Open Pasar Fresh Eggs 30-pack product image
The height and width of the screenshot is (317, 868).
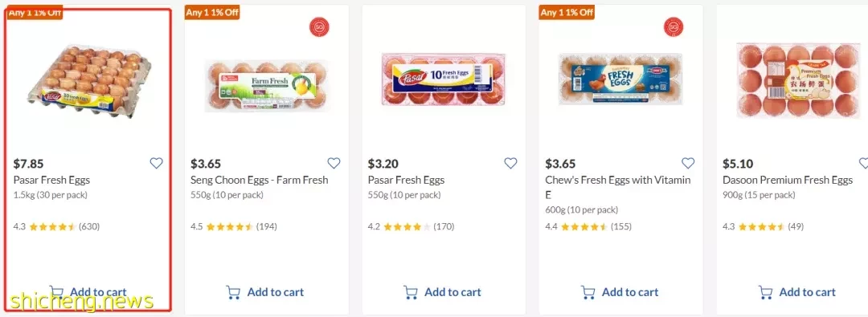pos(89,80)
